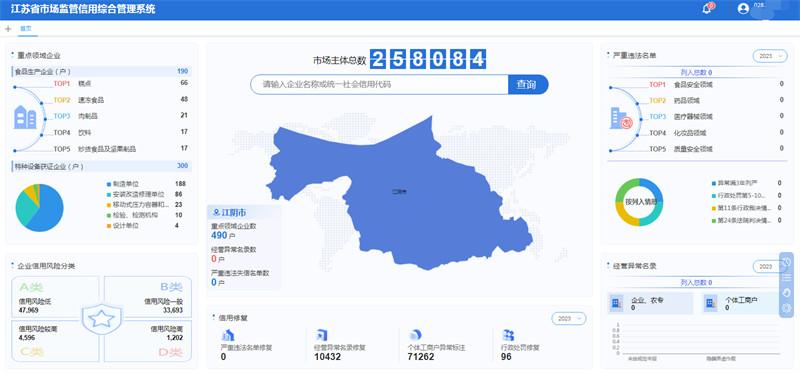
Task: Select TOP3 肉制品 row
Action: [x=120, y=116]
